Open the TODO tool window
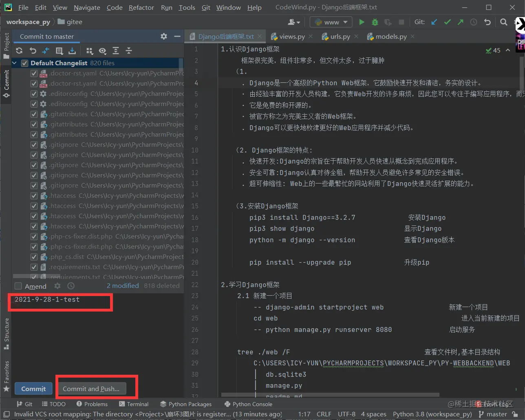This screenshot has height=420, width=525. [x=53, y=404]
